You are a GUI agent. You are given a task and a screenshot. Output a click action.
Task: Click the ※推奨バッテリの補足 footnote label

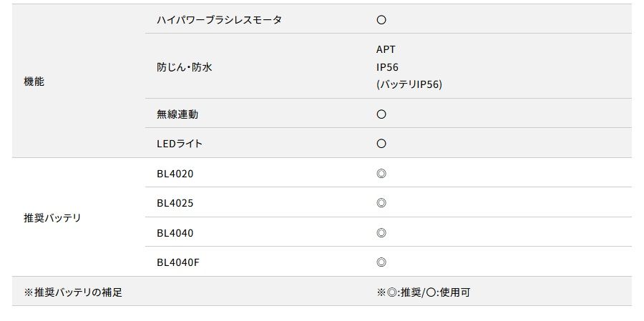tap(73, 292)
